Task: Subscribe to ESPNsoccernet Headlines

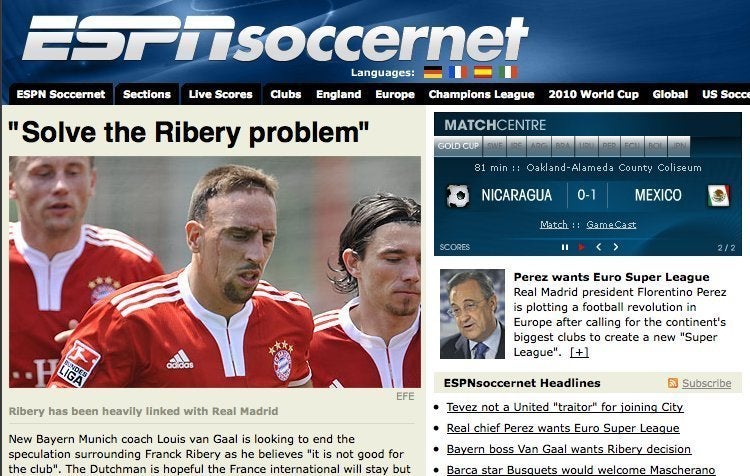Action: tap(706, 383)
